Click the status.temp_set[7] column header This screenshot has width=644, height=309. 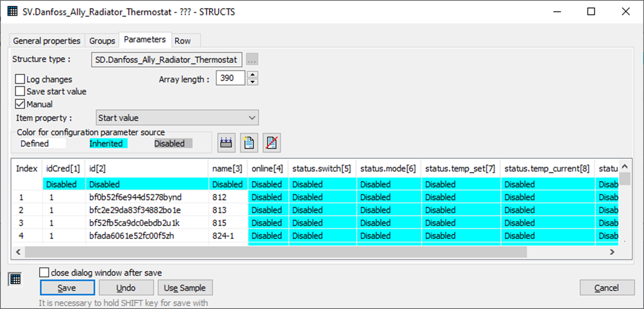tap(461, 169)
